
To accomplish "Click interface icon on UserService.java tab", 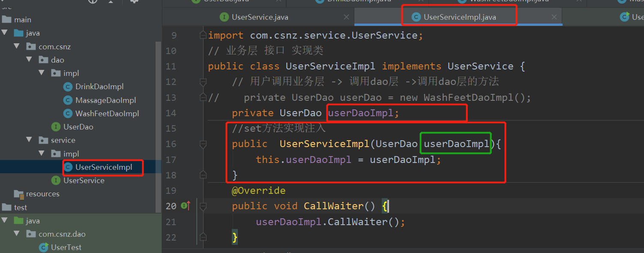I will [224, 17].
